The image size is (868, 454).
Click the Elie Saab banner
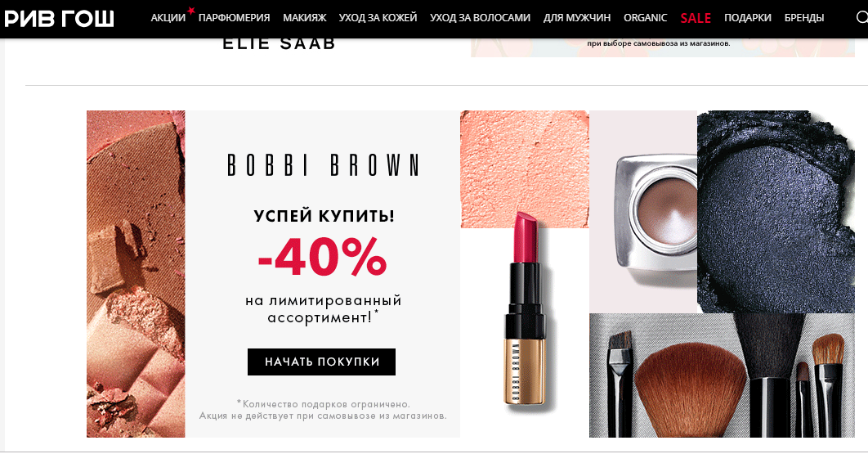pyautogui.click(x=279, y=44)
